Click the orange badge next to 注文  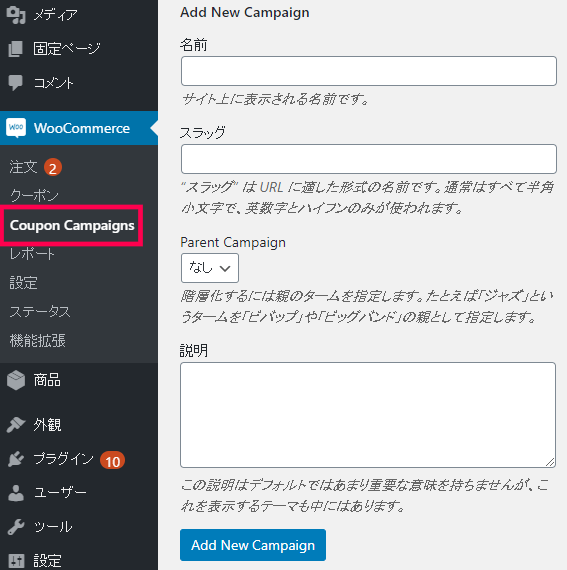point(53,168)
